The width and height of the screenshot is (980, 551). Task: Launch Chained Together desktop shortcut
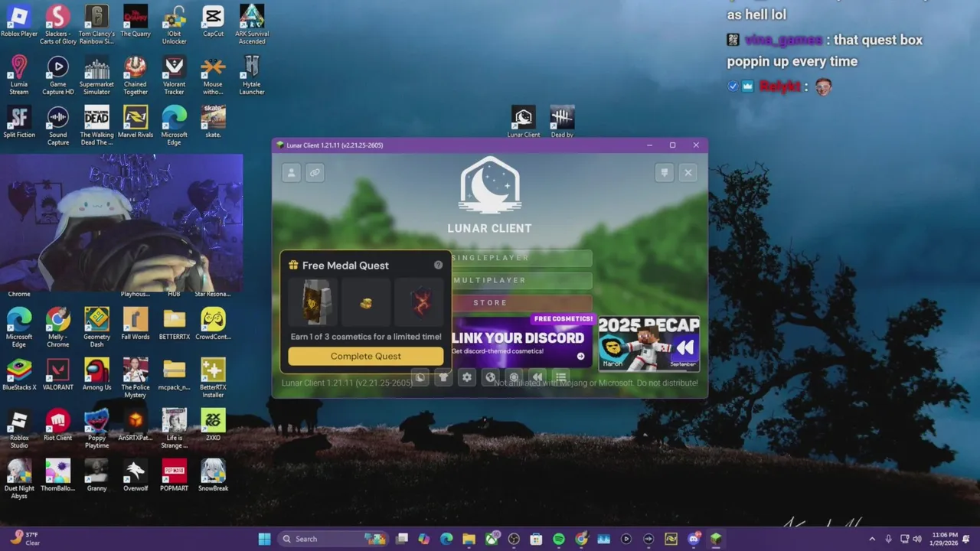[136, 75]
